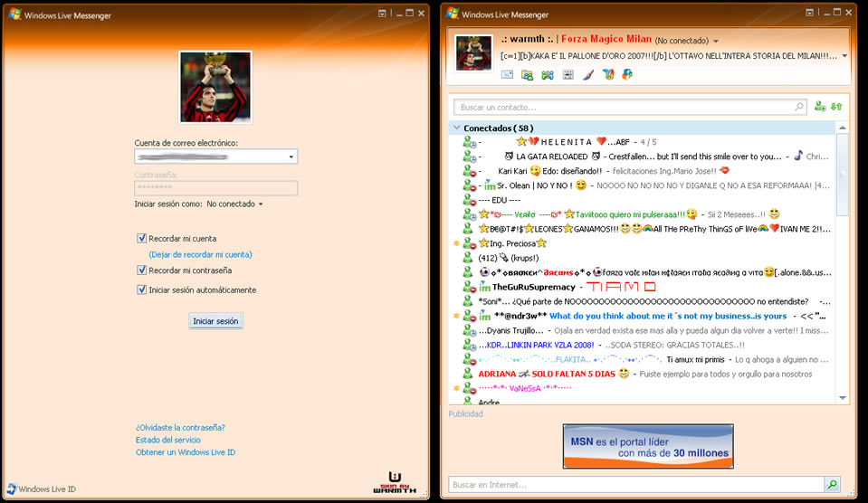Select contact KDR..LINKIN PARK VZLA 2008
The width and height of the screenshot is (868, 503).
(x=642, y=345)
